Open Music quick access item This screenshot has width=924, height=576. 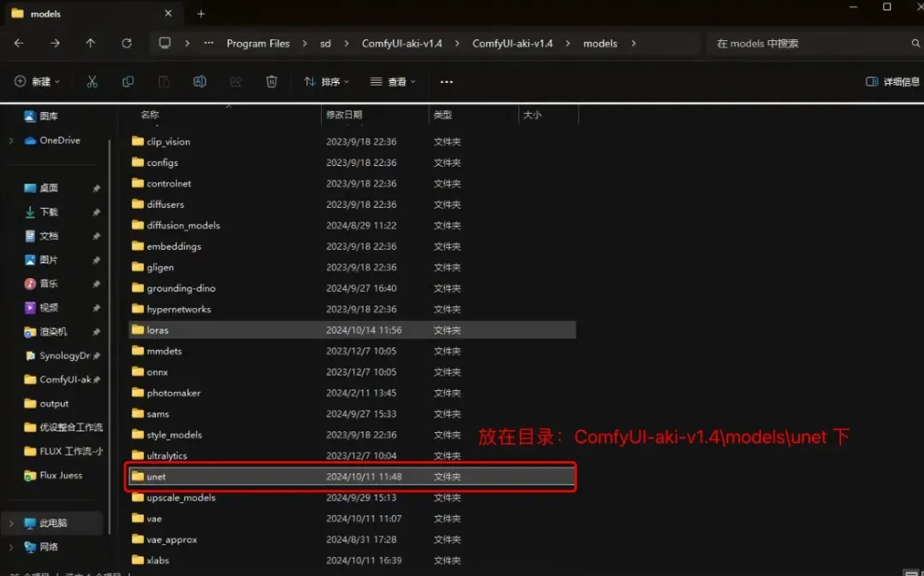click(41, 283)
